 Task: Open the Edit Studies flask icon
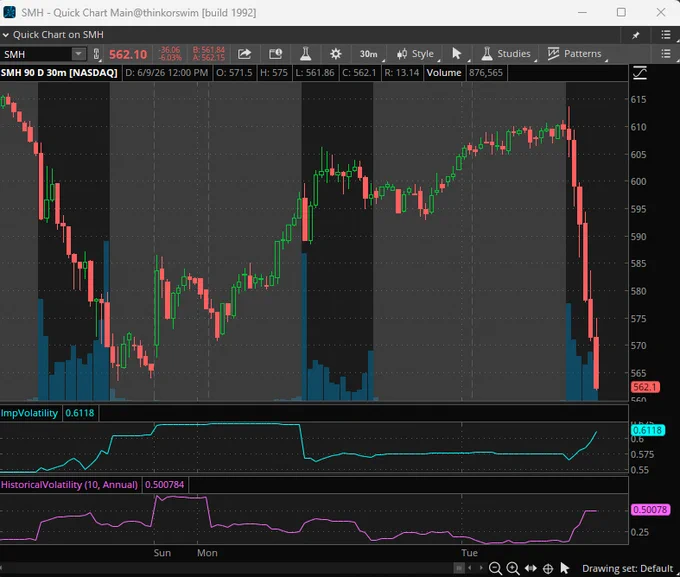coord(306,54)
